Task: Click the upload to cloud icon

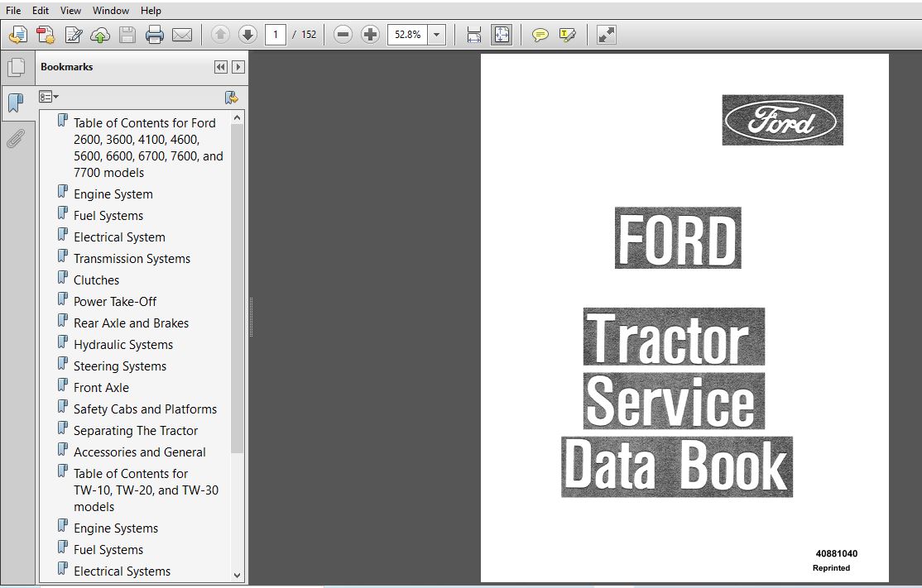Action: click(100, 36)
